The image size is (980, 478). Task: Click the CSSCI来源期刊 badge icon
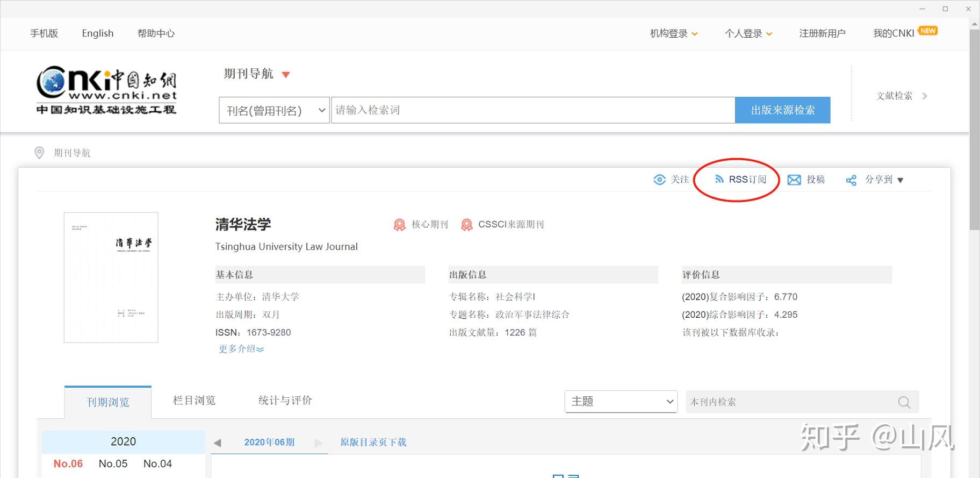[x=467, y=225]
